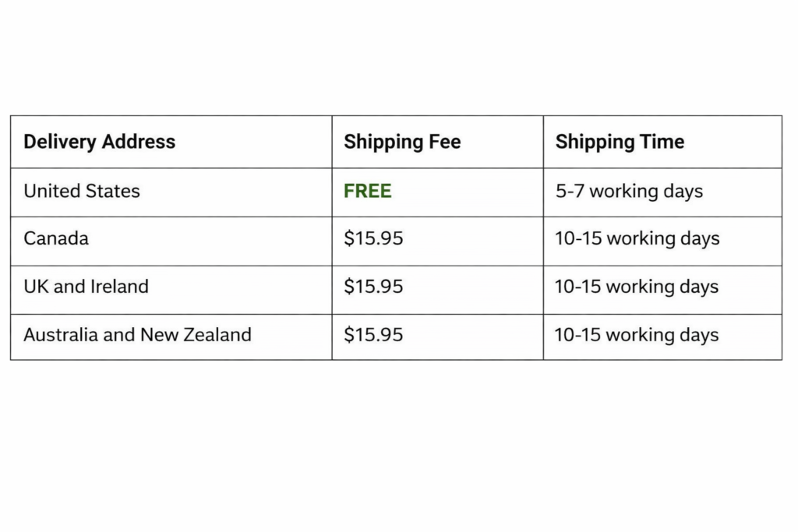798x532 pixels.
Task: Click UK and Ireland's shipping time cell
Action: [637, 287]
